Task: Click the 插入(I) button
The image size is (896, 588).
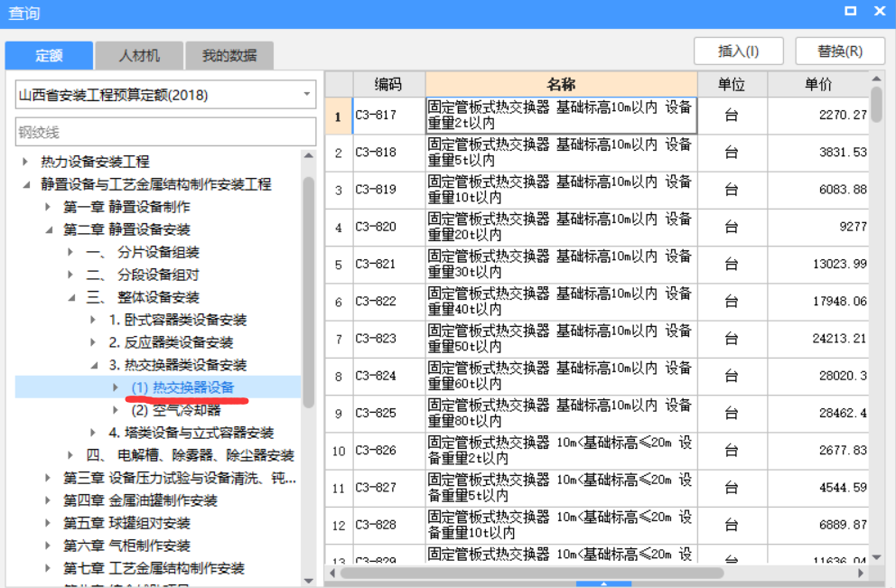Action: (738, 51)
